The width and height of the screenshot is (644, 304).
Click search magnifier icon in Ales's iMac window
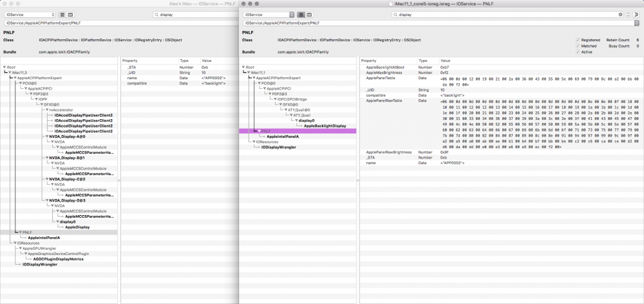(x=156, y=14)
